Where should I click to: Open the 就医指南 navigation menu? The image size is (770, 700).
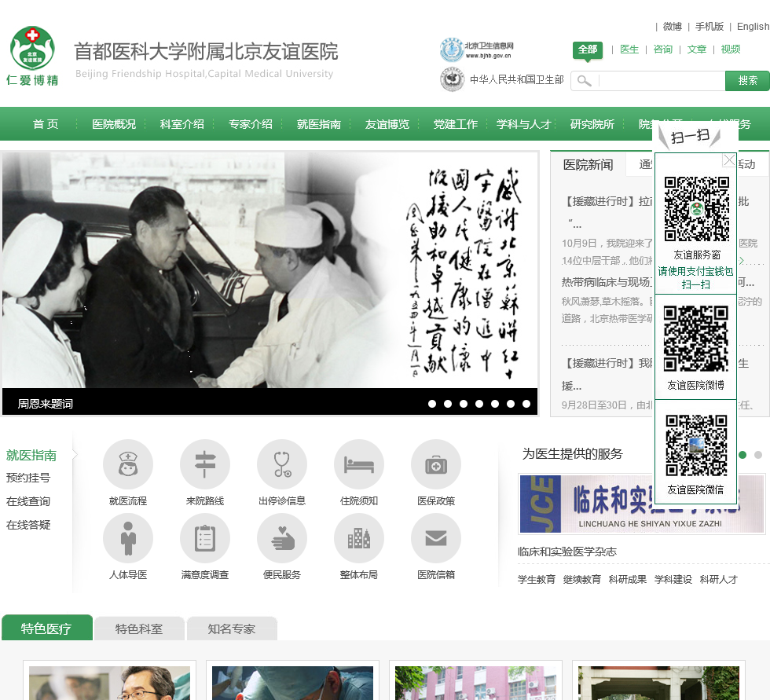pos(319,124)
